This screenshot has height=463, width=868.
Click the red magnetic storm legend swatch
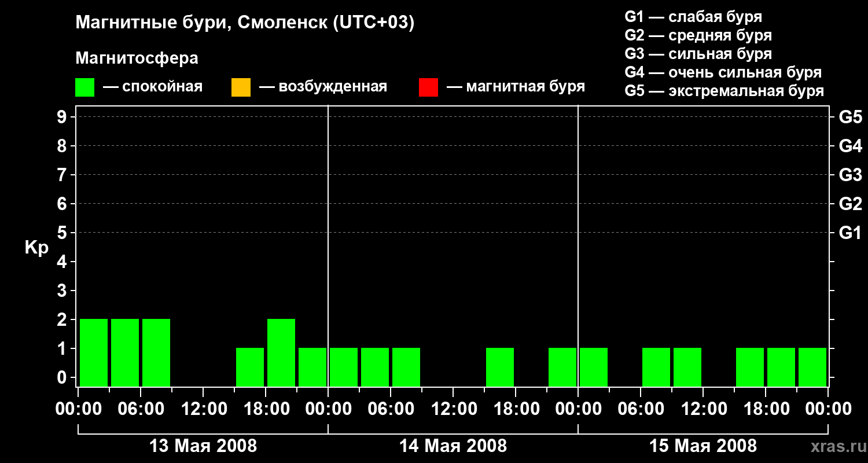tap(428, 87)
